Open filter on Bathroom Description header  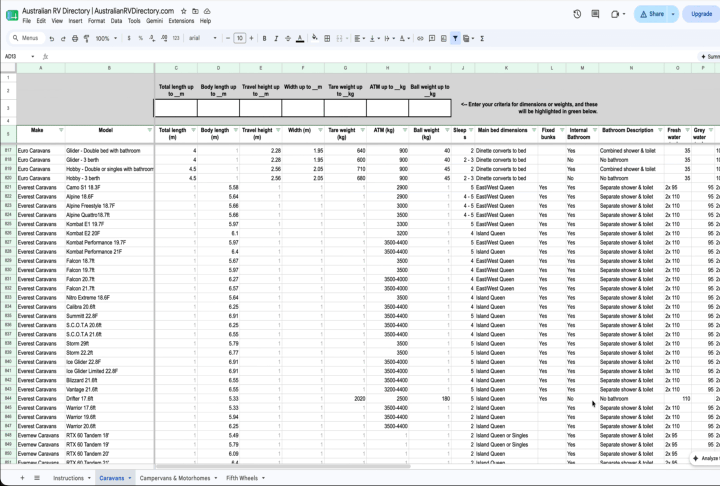coord(660,130)
